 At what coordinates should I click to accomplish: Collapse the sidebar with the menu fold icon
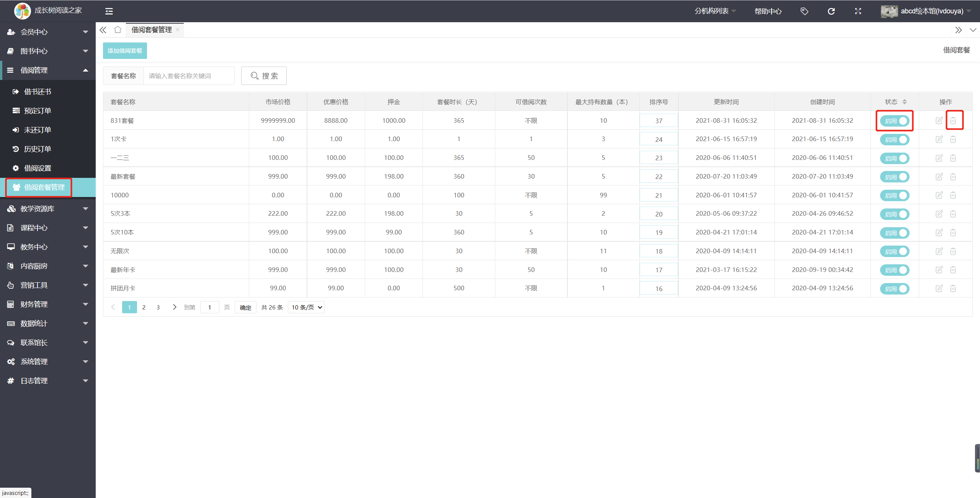coord(109,11)
